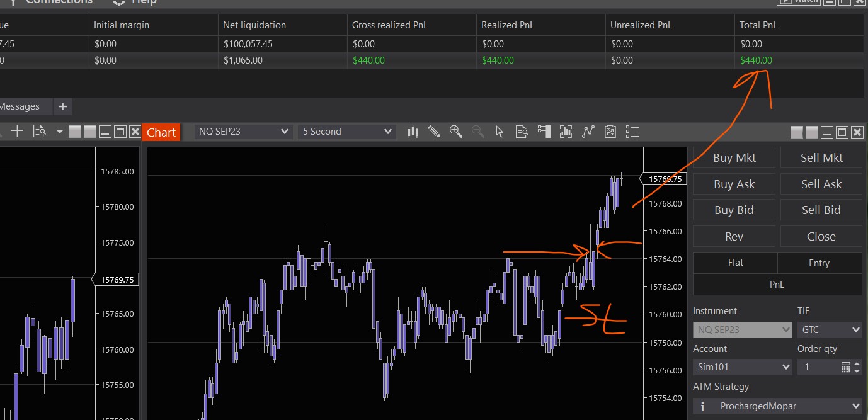Click the 15769.75 price marker on main chart
The width and height of the screenshot is (868, 420).
(663, 179)
